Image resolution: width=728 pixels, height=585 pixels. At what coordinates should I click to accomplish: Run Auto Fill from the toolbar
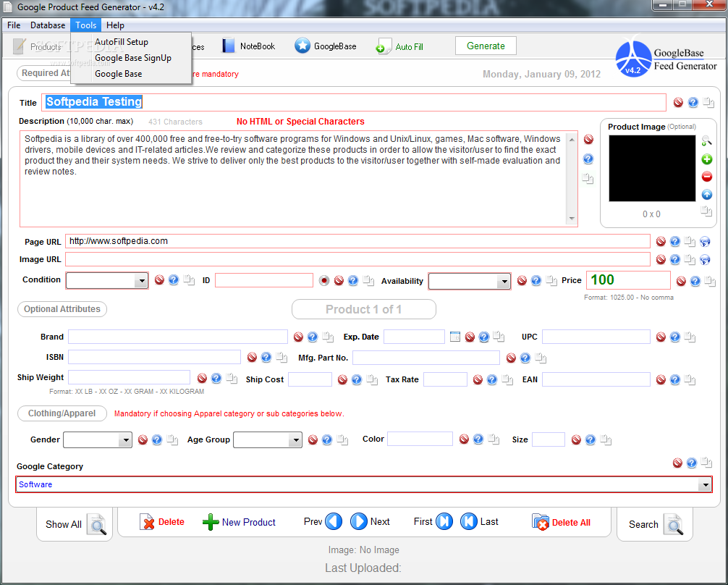click(x=399, y=47)
